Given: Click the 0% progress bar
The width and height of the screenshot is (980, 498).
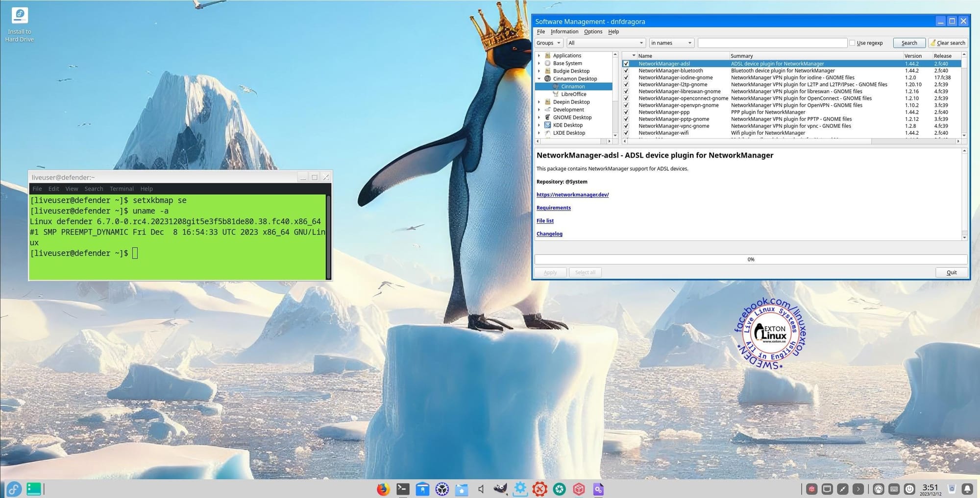Looking at the screenshot, I should point(751,260).
